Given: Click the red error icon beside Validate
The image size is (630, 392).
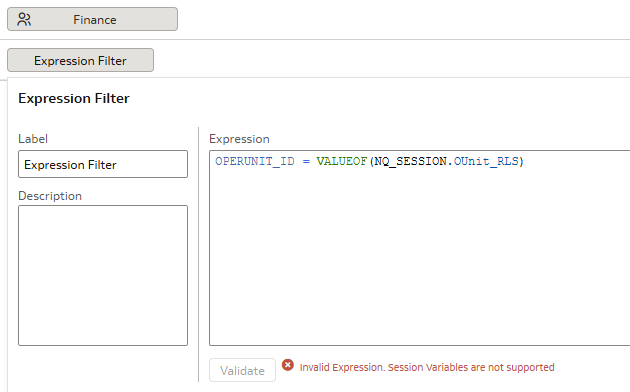Looking at the screenshot, I should [287, 365].
